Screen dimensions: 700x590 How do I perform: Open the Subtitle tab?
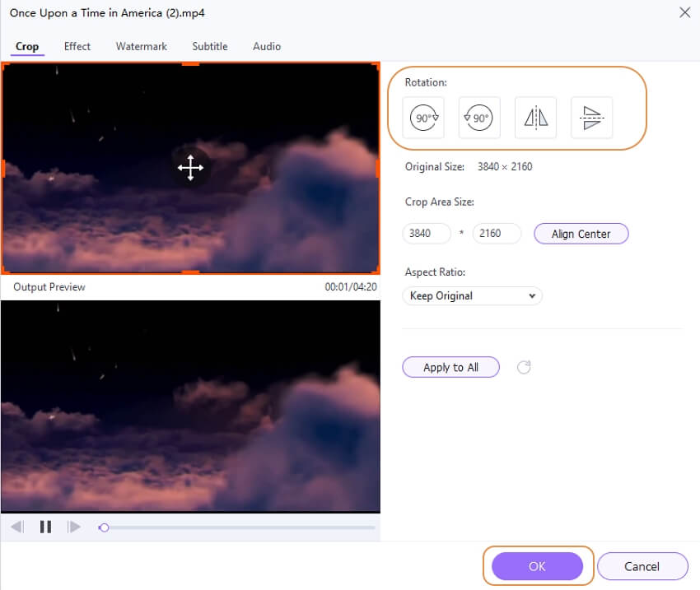210,46
